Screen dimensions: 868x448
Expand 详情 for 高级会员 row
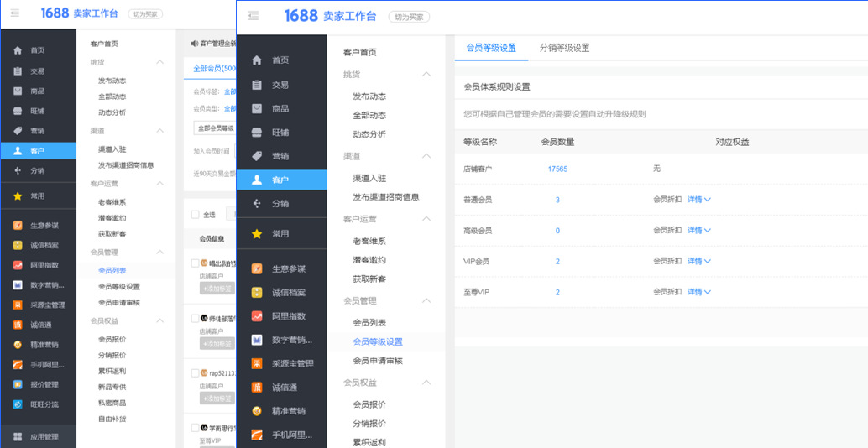click(698, 230)
